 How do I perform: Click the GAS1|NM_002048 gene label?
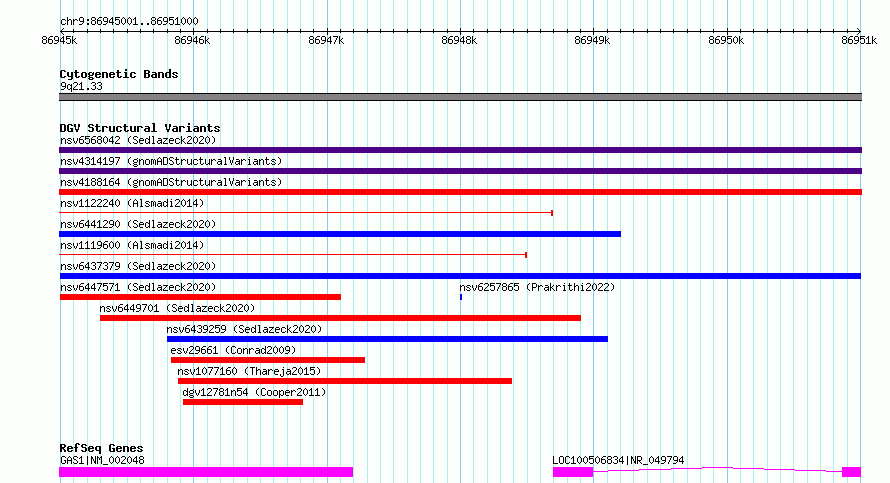pyautogui.click(x=102, y=460)
